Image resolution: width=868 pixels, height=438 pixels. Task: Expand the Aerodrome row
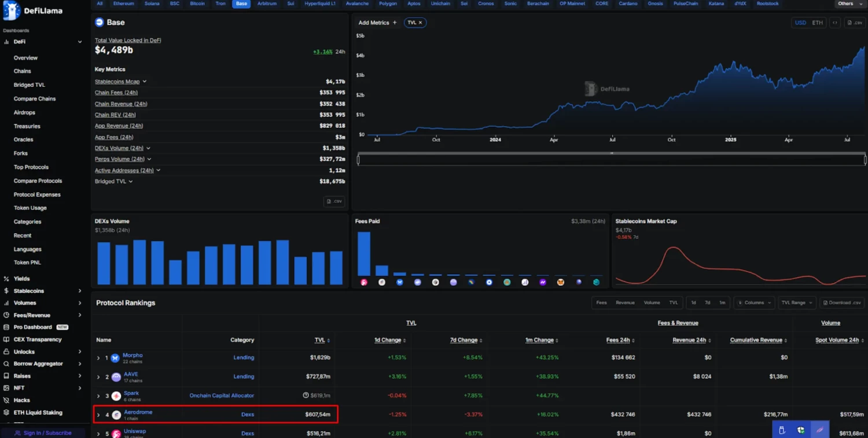(x=98, y=415)
